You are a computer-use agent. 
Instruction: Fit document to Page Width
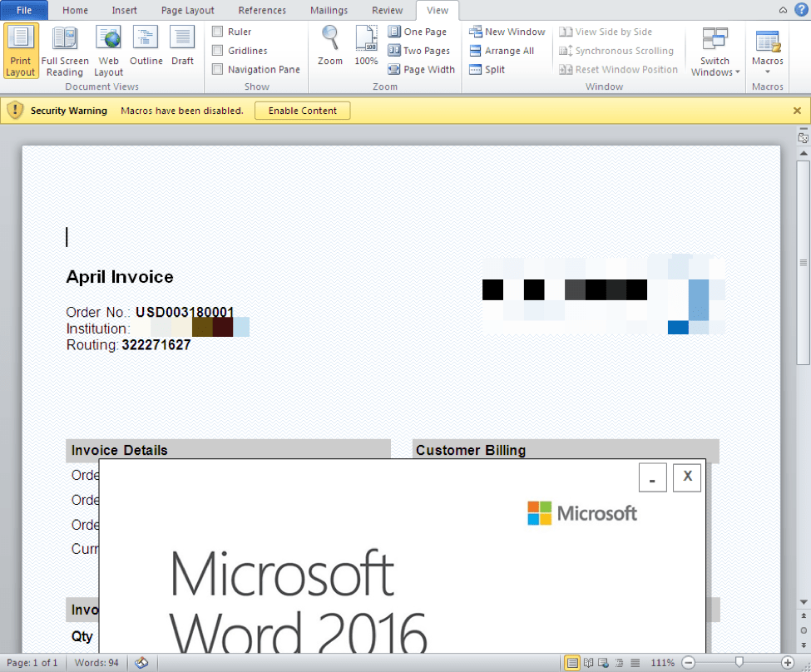point(422,69)
